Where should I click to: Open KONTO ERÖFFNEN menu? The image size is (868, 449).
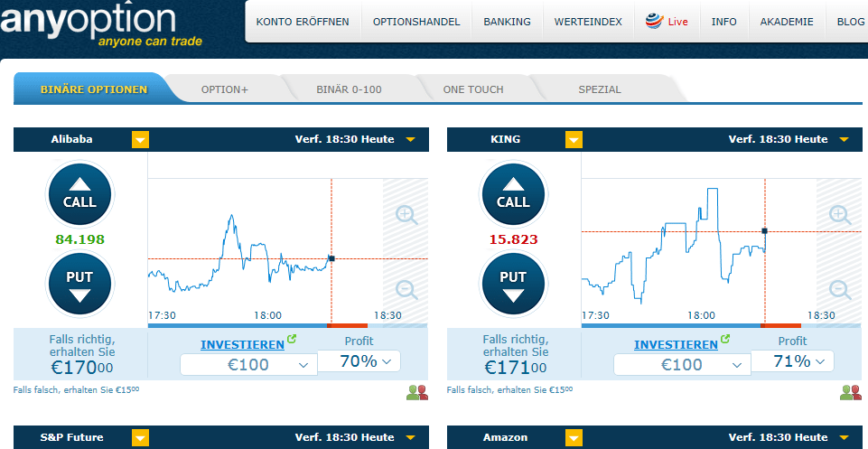coord(303,22)
